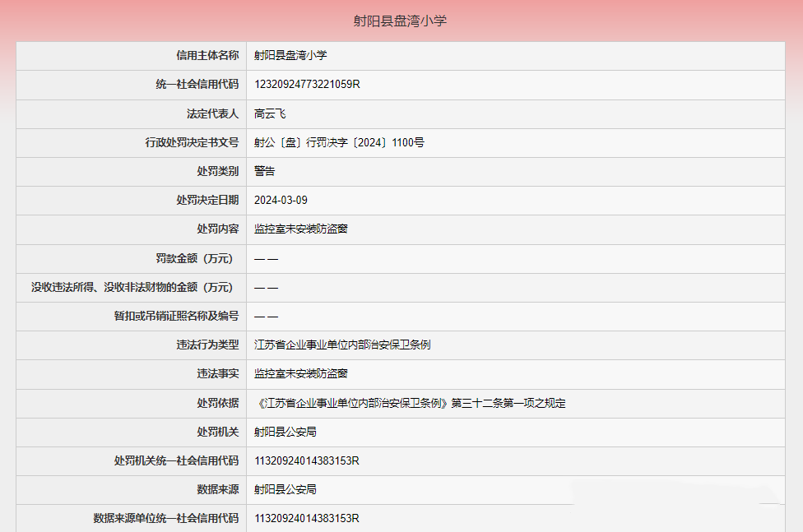The width and height of the screenshot is (803, 532).
Task: Click the label 数据来源单位统一社会信用代码
Action: pyautogui.click(x=166, y=518)
